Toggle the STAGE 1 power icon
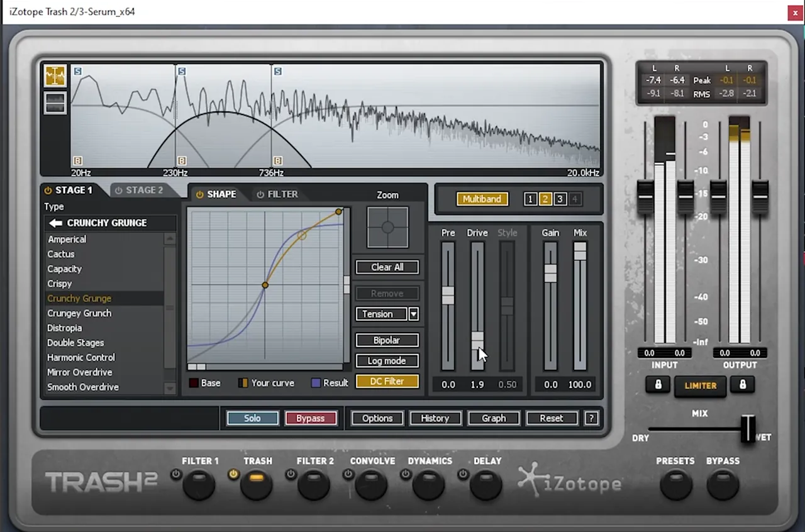The height and width of the screenshot is (532, 805). point(48,191)
